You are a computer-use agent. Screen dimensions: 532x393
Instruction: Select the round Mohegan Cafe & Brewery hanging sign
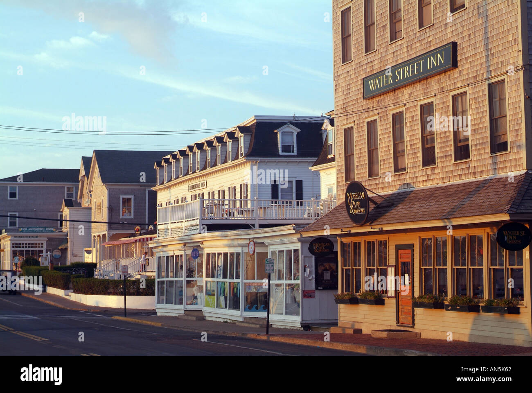[x=357, y=203]
